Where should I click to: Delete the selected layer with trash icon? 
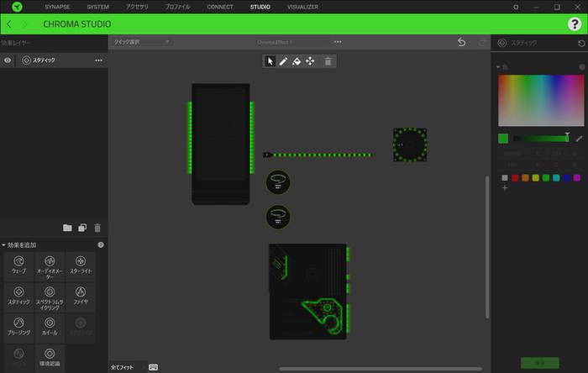click(97, 228)
